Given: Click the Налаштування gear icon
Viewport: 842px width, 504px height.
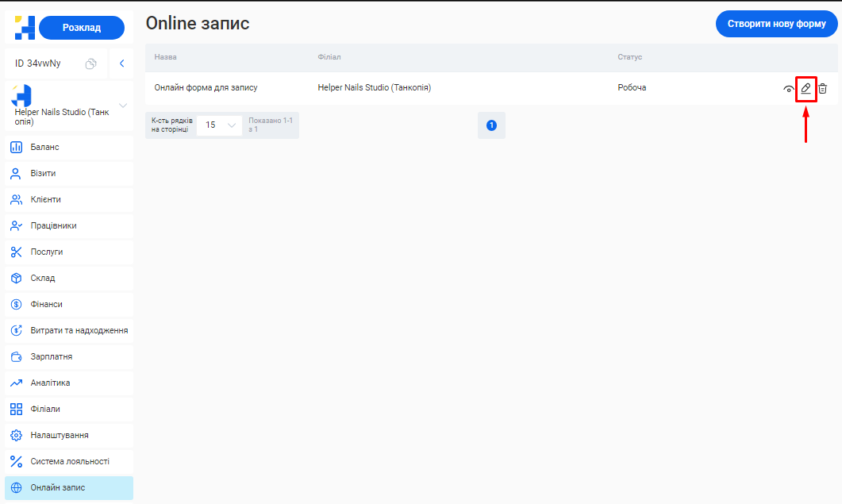Looking at the screenshot, I should 16,435.
